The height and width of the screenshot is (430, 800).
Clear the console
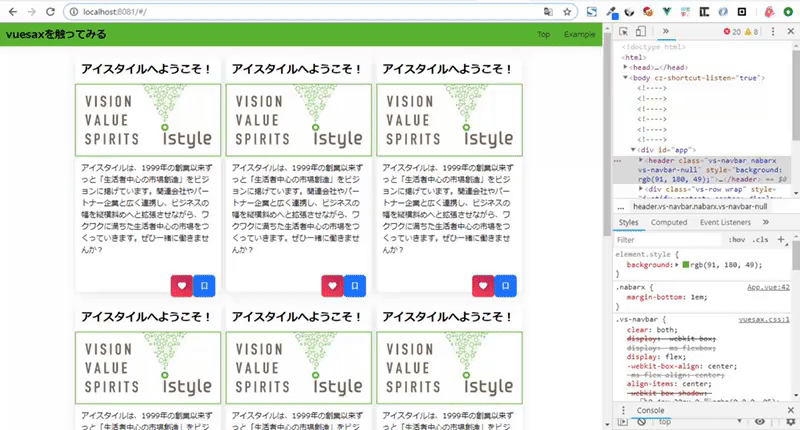641,422
